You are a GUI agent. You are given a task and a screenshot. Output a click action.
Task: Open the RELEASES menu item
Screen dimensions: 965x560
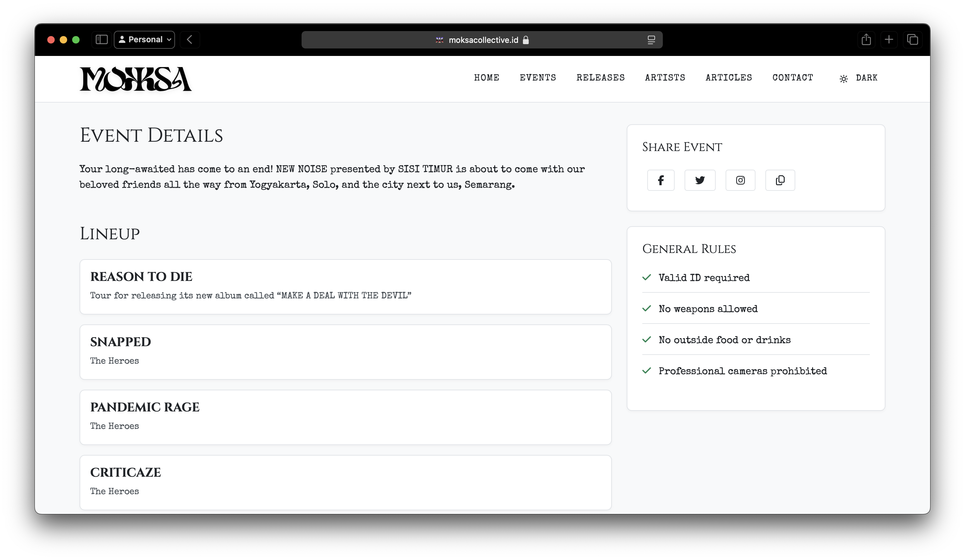[x=600, y=78]
